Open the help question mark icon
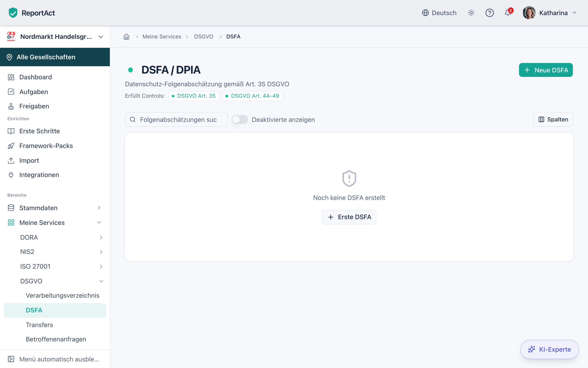 tap(489, 13)
